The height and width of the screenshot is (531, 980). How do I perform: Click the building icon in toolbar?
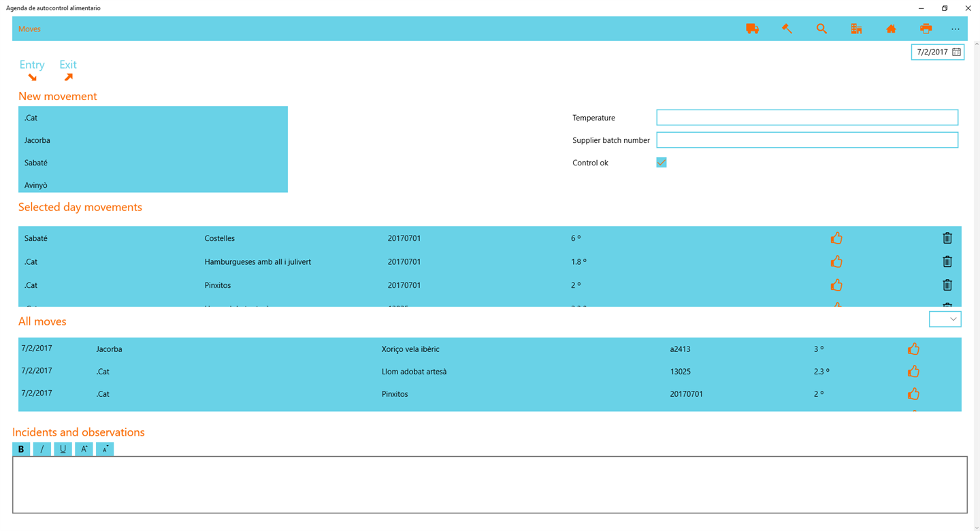856,29
